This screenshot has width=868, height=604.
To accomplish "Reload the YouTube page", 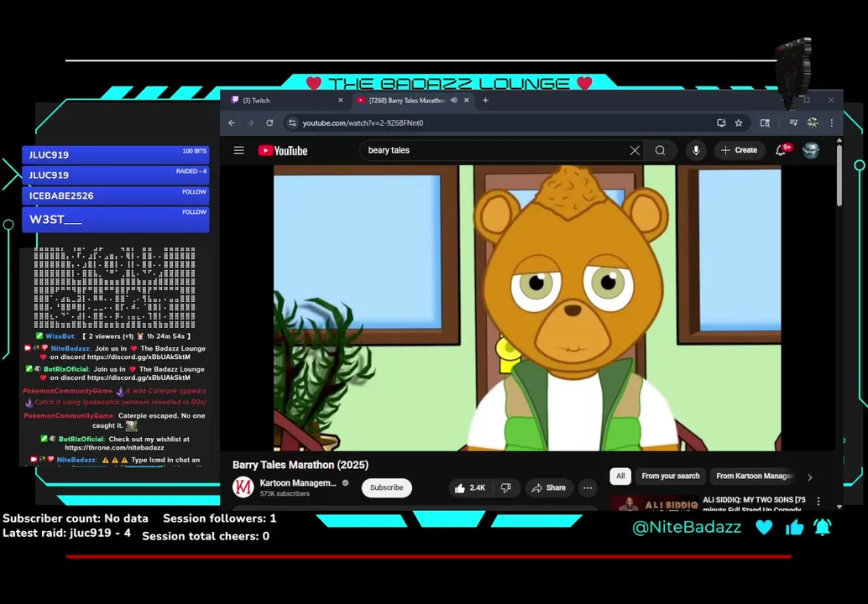I will [269, 122].
